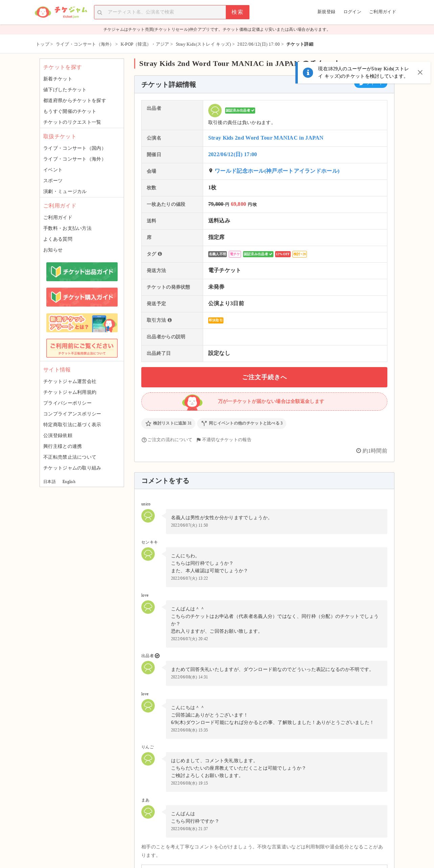
Task: Click りんご's comment avatar
Action: (148, 759)
